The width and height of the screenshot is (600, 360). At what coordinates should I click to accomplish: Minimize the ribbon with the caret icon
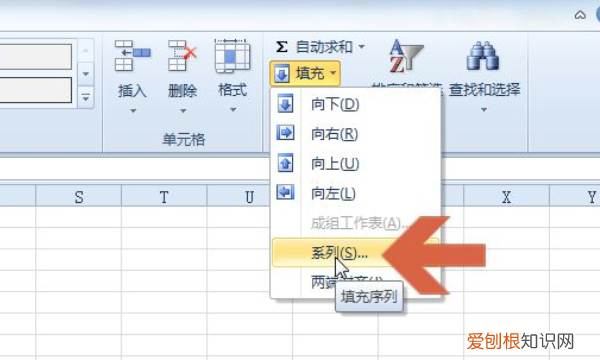coord(580,15)
